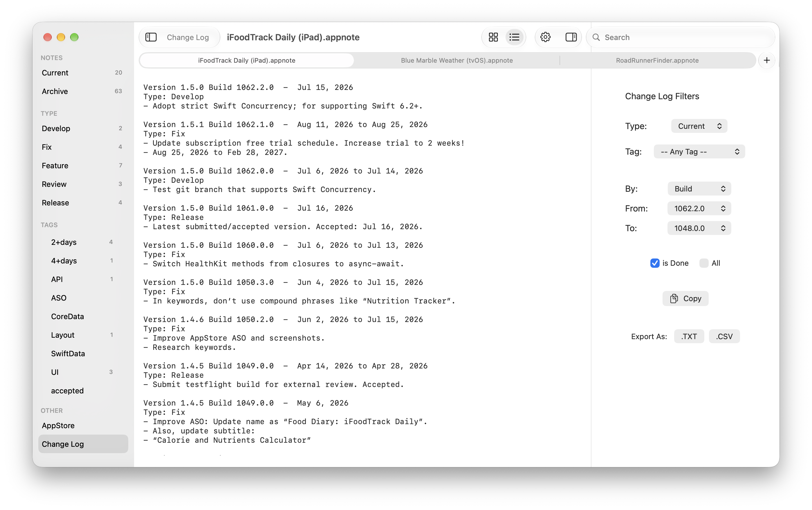Switch to RoadRunnerFinder.appnote tab
Viewport: 812px width, 510px height.
click(657, 60)
